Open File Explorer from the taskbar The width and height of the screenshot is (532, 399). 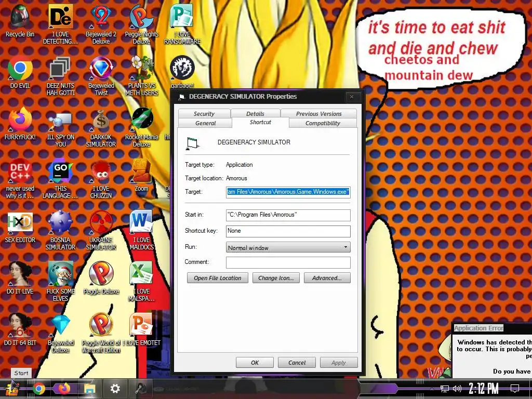(x=89, y=389)
